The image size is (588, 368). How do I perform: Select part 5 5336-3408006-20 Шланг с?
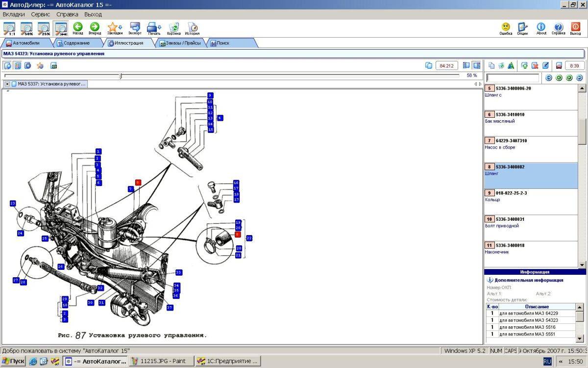pyautogui.click(x=531, y=97)
